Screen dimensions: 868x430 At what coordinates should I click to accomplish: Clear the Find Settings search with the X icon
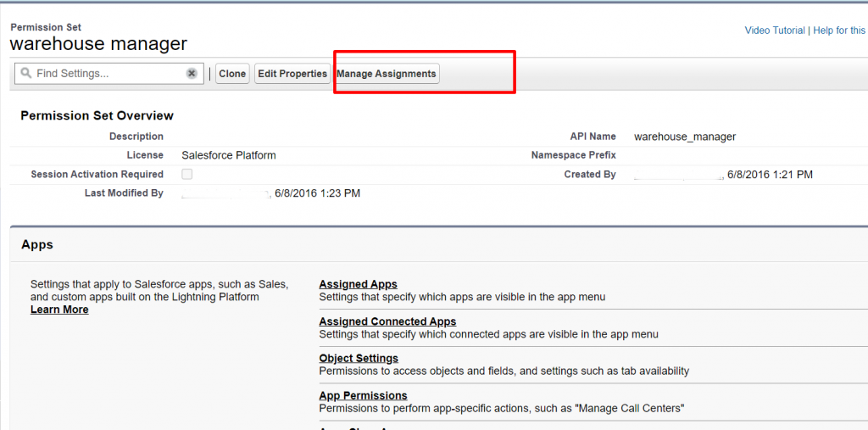click(x=192, y=74)
